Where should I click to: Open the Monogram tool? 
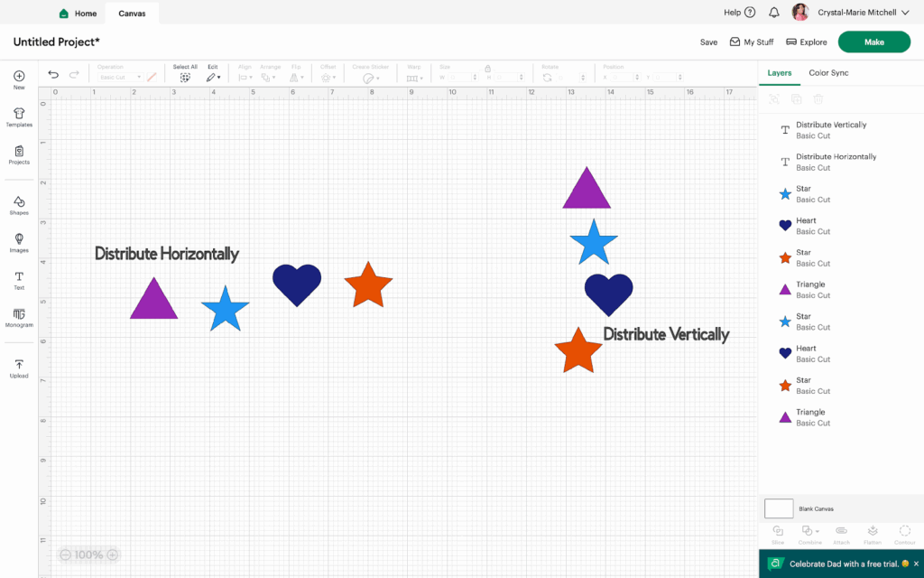point(19,313)
